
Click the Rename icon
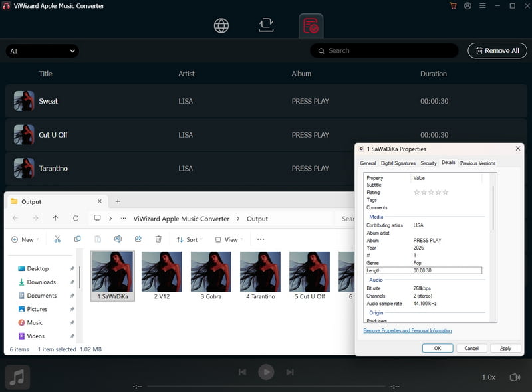click(x=118, y=239)
